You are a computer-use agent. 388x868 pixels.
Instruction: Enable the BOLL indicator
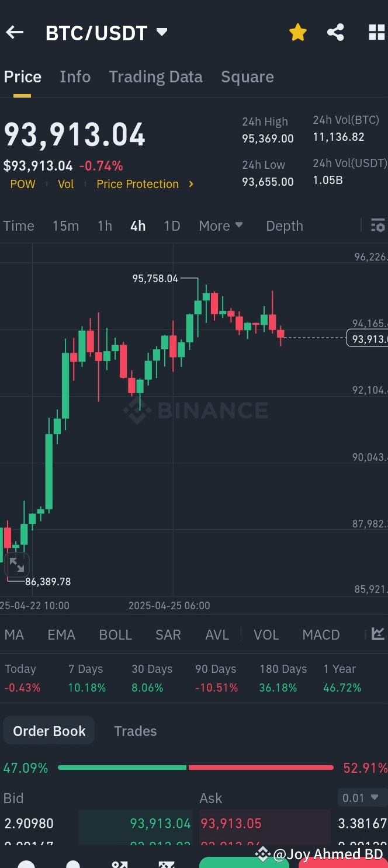coord(115,634)
